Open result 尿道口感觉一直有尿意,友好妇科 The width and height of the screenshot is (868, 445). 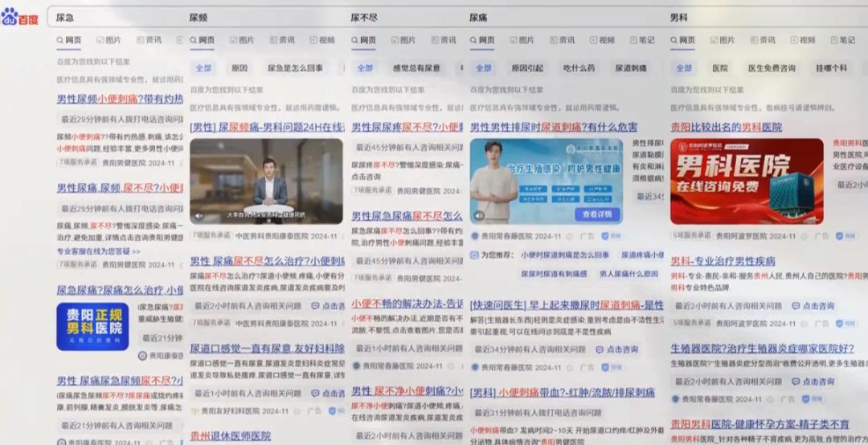(x=267, y=349)
